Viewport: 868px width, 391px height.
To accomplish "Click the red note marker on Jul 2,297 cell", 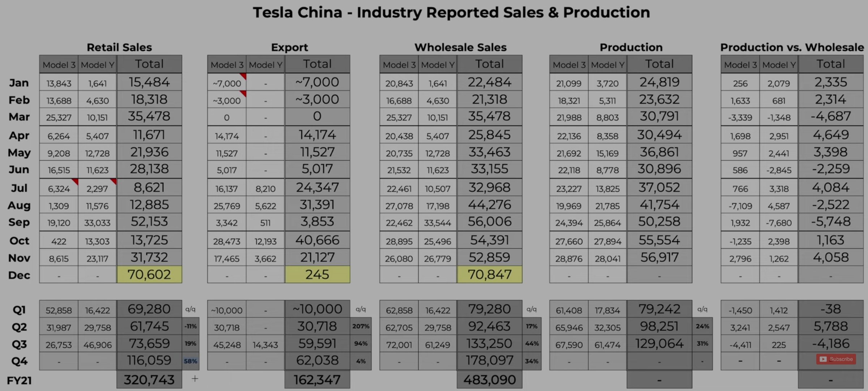I will (x=114, y=181).
